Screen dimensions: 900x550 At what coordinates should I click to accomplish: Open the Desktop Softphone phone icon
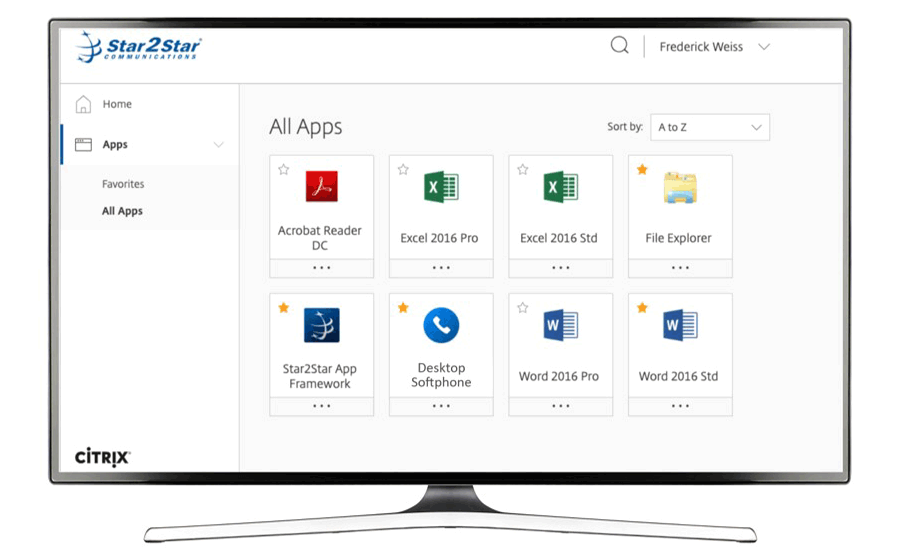coord(441,325)
